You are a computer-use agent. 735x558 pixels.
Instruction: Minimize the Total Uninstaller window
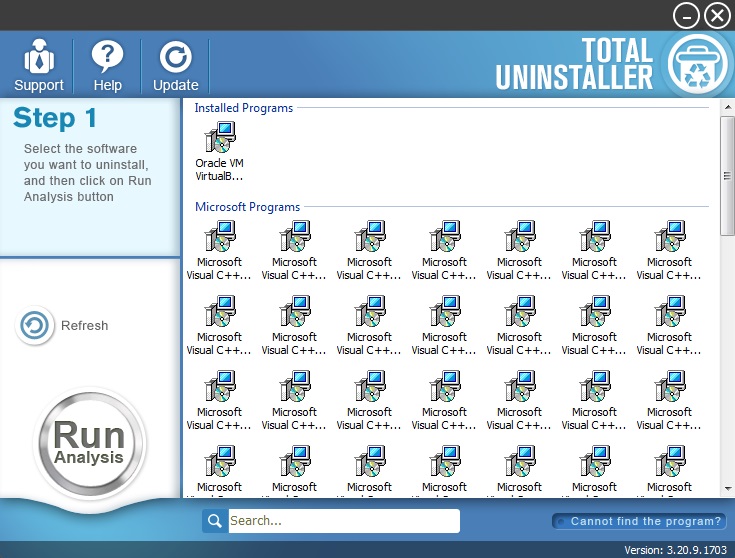click(x=686, y=16)
